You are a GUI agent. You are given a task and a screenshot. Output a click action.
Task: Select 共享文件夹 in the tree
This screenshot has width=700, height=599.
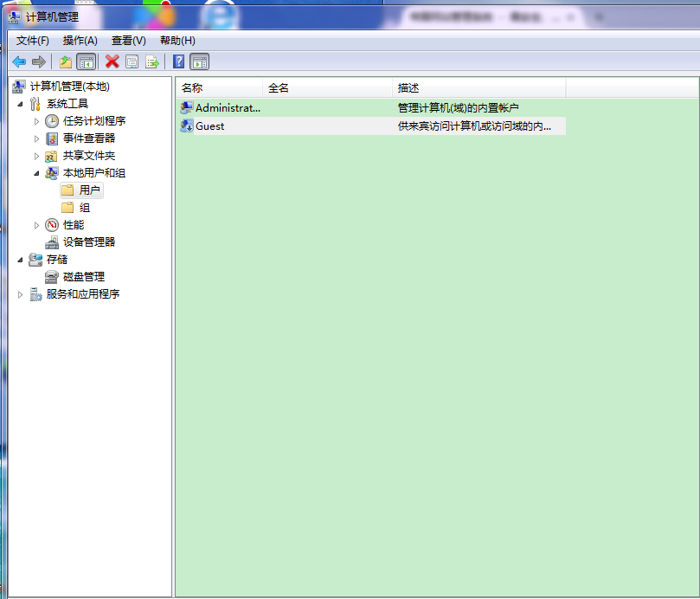click(89, 156)
